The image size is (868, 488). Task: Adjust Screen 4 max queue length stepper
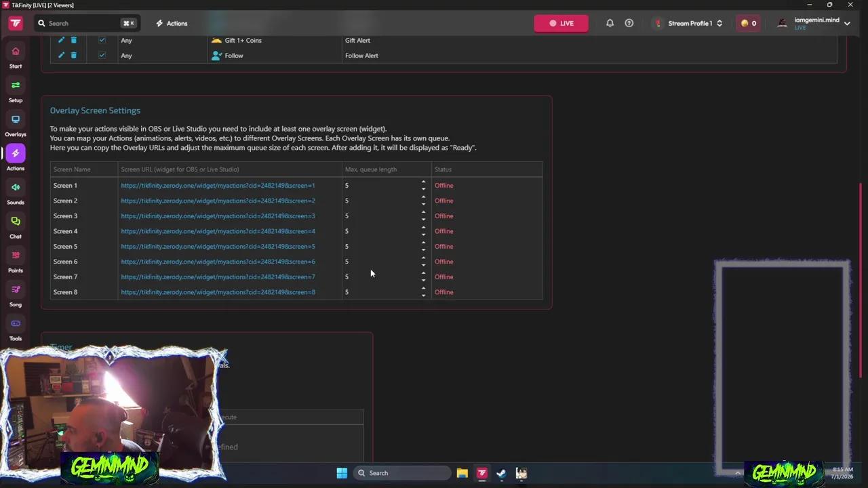(423, 231)
